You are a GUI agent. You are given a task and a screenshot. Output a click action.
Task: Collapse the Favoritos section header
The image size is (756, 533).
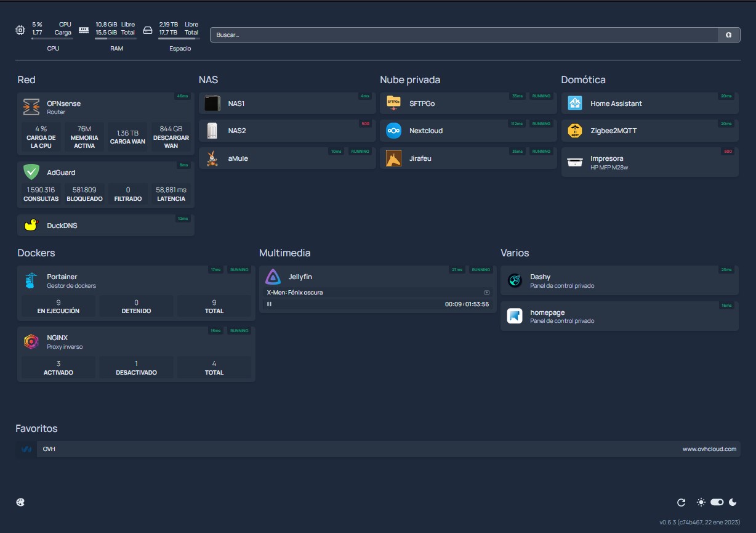(36, 428)
